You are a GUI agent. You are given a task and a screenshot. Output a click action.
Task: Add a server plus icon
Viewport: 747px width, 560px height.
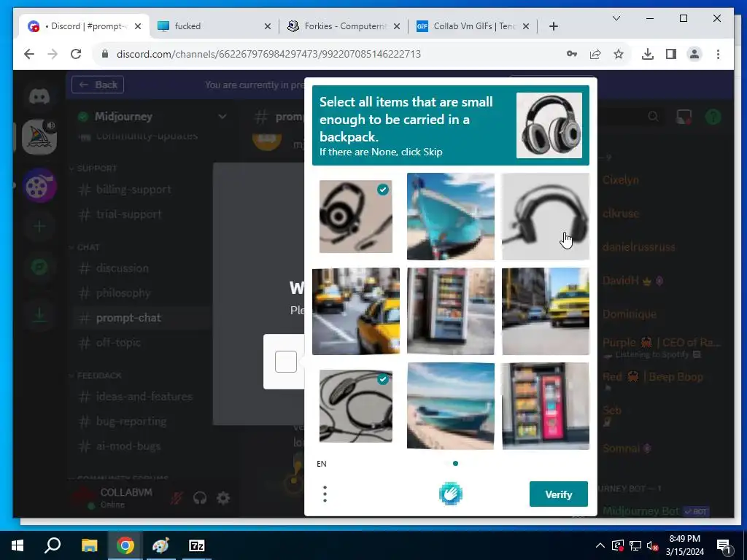(39, 226)
